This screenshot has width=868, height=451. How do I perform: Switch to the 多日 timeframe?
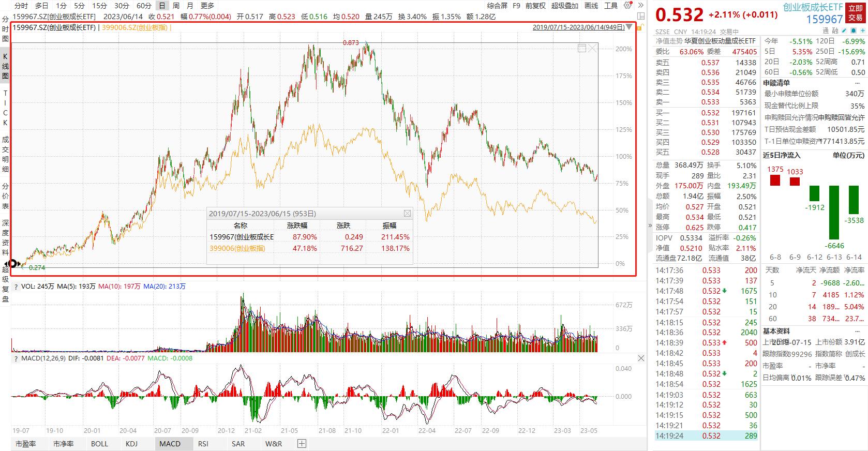coord(42,6)
